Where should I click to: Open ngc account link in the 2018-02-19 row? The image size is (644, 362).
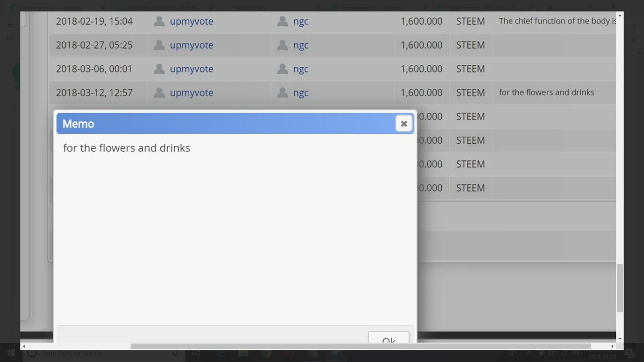point(301,21)
